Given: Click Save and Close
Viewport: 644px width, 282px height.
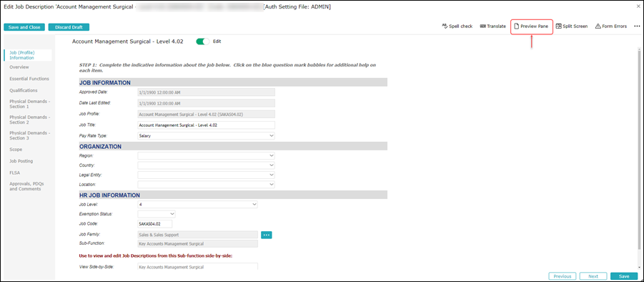Looking at the screenshot, I should pos(24,27).
